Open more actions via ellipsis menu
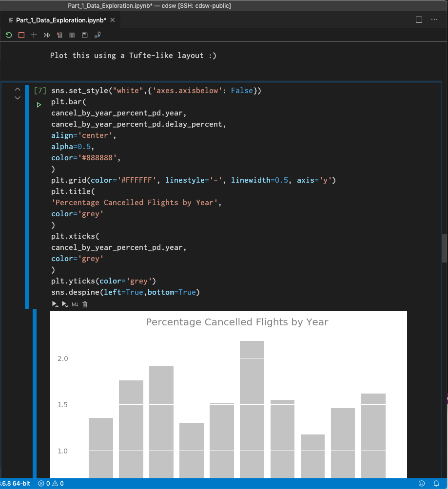The image size is (448, 489). [434, 19]
